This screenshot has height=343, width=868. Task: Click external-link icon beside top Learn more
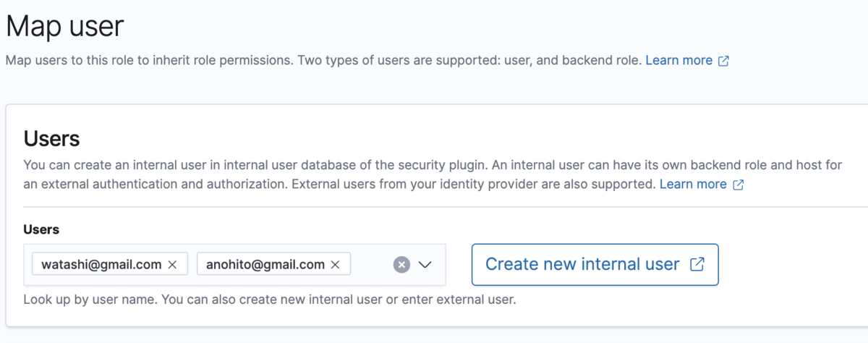click(723, 62)
